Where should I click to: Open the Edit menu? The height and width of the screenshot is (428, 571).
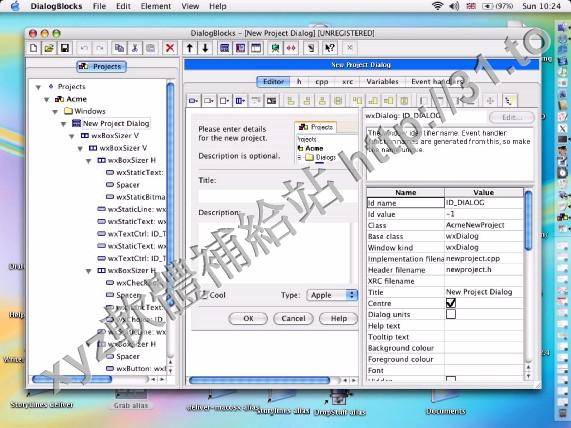(x=123, y=6)
